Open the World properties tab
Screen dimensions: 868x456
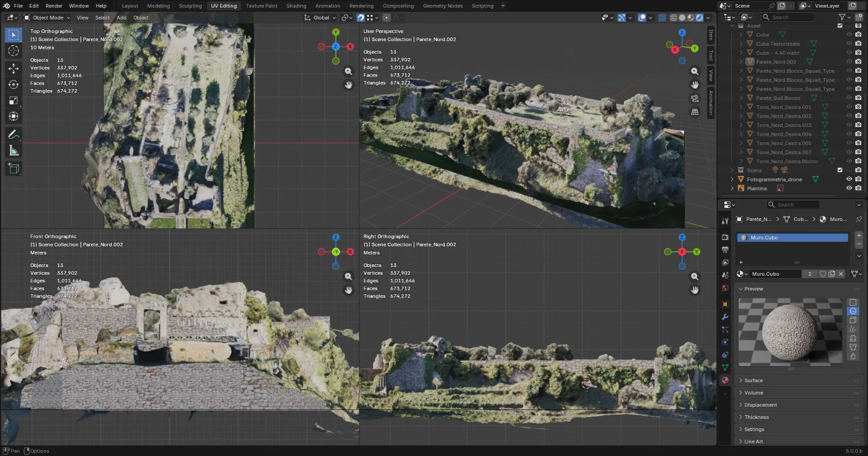pos(725,288)
